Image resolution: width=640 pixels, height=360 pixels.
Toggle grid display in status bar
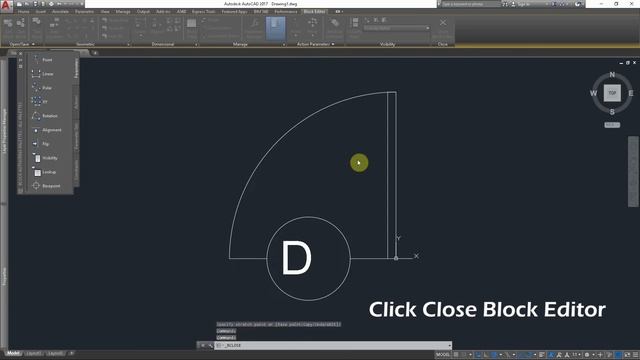[x=456, y=355]
